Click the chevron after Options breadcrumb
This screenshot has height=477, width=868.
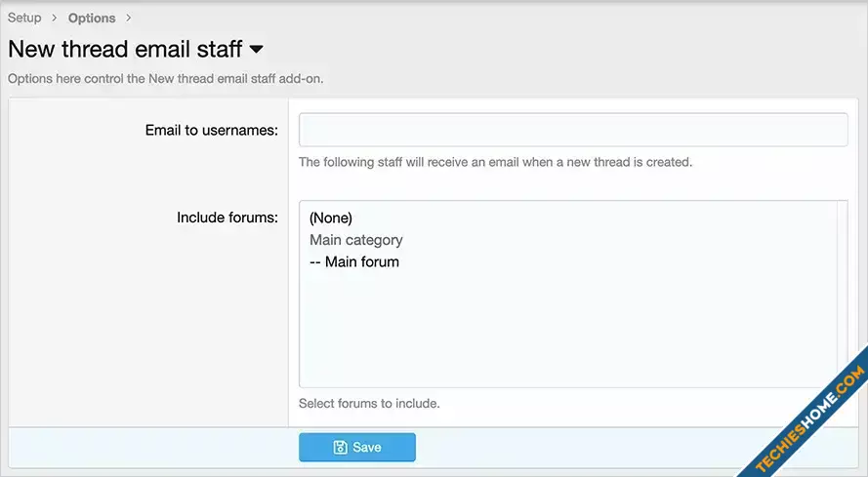coord(129,19)
